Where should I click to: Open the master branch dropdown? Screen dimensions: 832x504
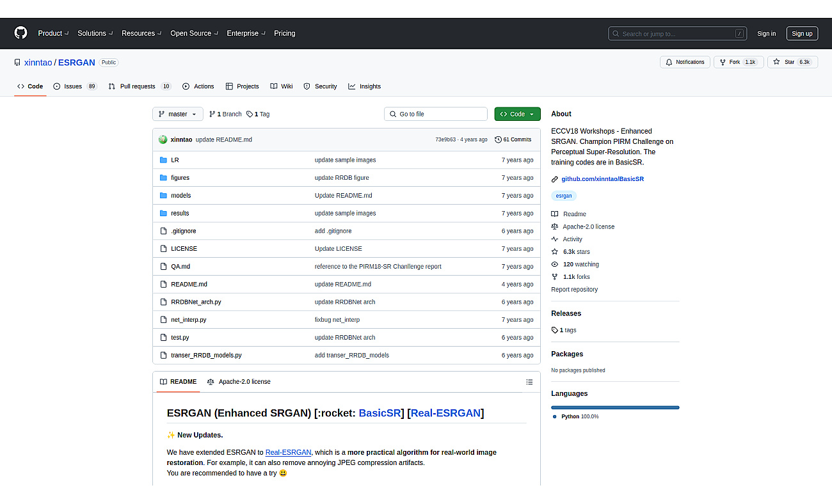tap(178, 114)
